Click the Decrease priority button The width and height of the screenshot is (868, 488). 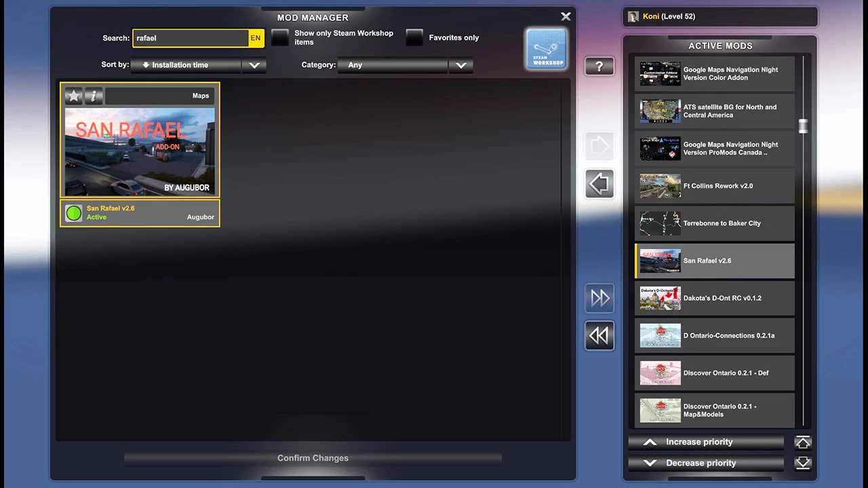point(705,463)
